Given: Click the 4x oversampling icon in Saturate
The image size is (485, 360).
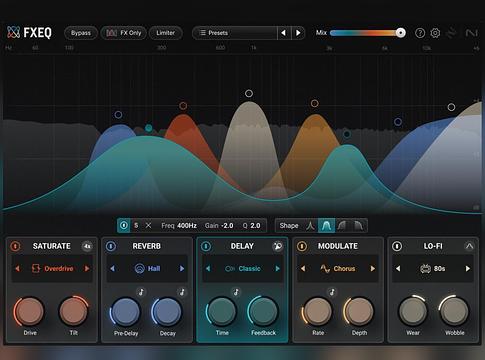Looking at the screenshot, I should click(87, 246).
